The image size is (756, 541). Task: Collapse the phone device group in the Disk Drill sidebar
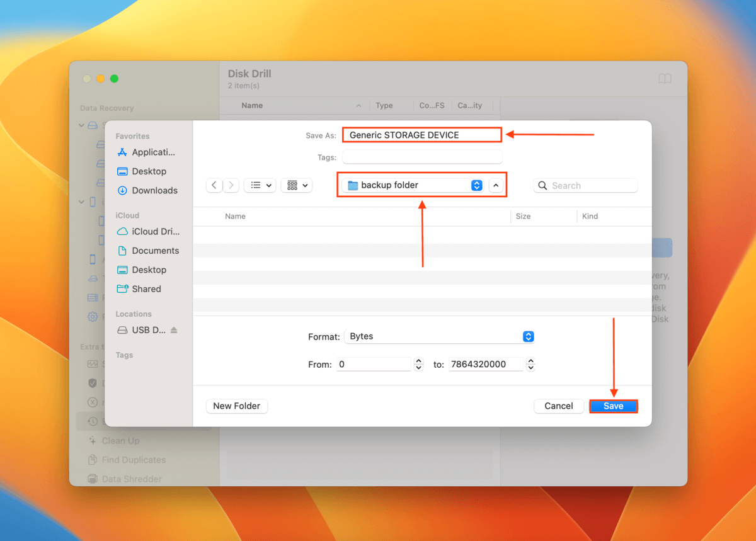coord(81,202)
